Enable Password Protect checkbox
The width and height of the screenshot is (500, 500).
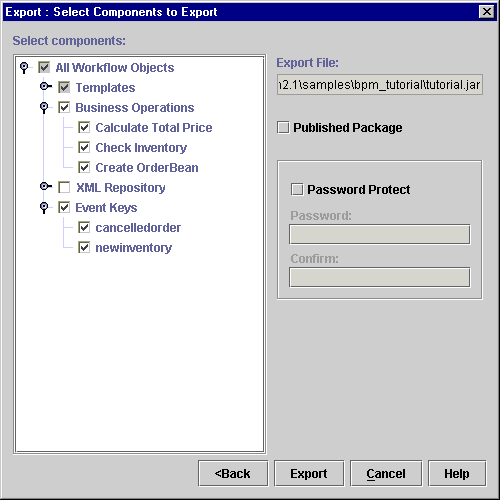pyautogui.click(x=297, y=189)
